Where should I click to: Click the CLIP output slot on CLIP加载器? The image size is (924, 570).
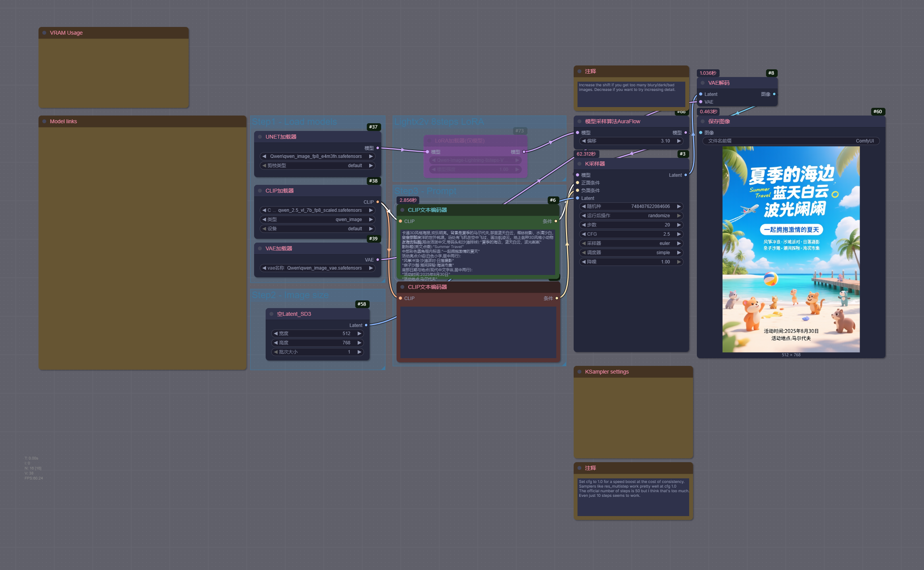tap(377, 202)
